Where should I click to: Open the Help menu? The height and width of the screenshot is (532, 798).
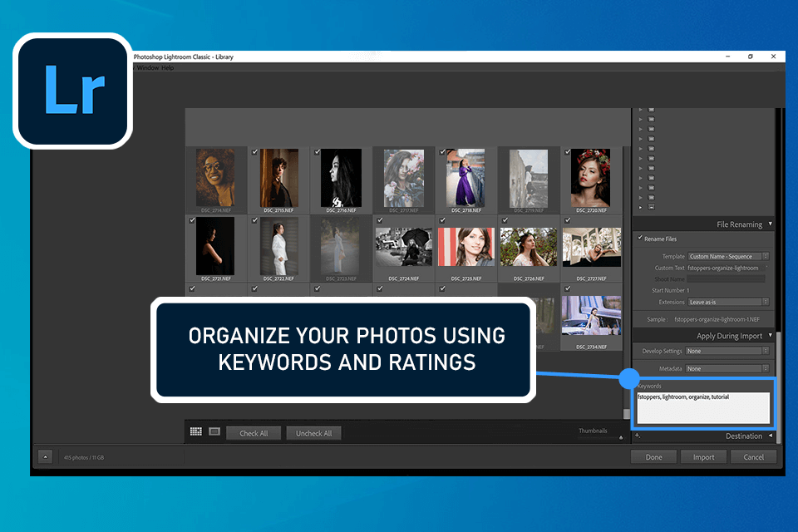pos(167,67)
